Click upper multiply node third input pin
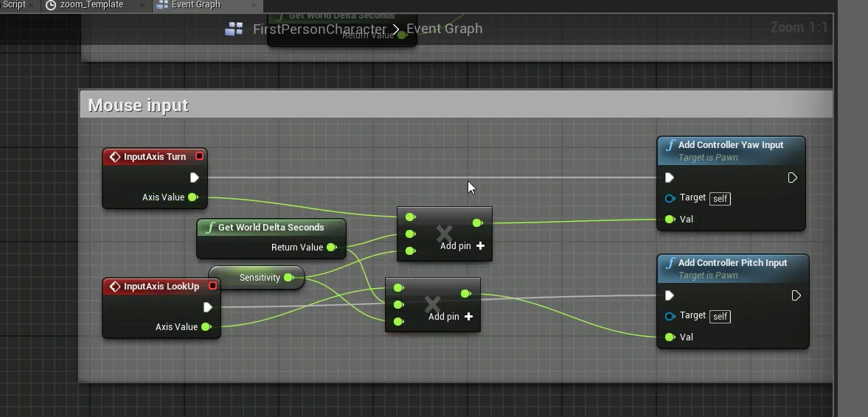The width and height of the screenshot is (868, 417). [x=410, y=251]
